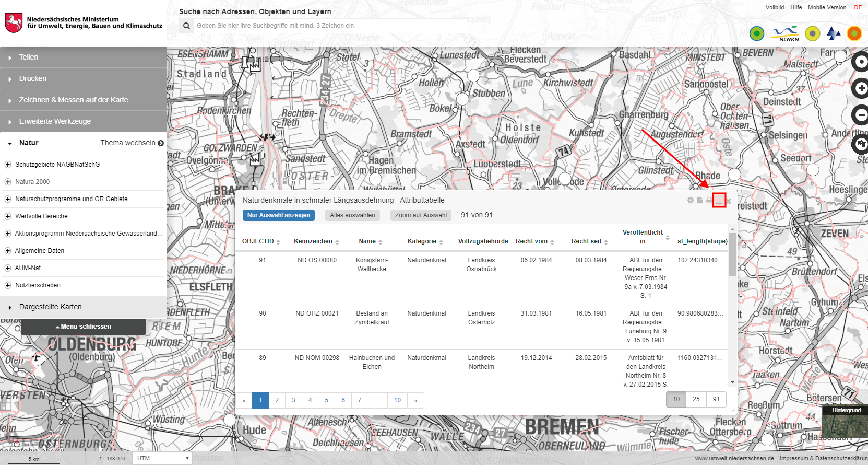Open the Vollbild link
Image resolution: width=868 pixels, height=465 pixels.
(775, 7)
